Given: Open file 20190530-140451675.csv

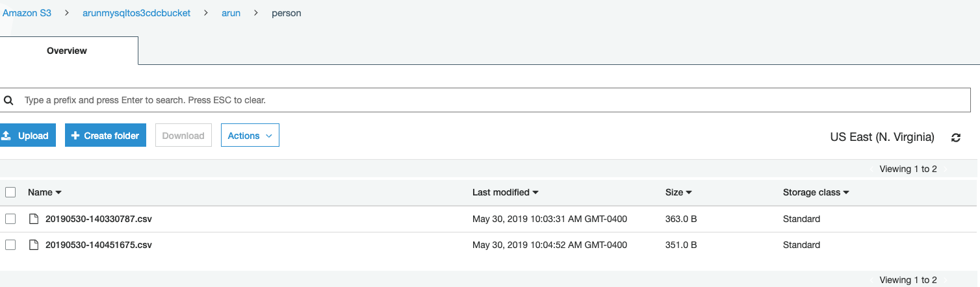Looking at the screenshot, I should tap(99, 245).
